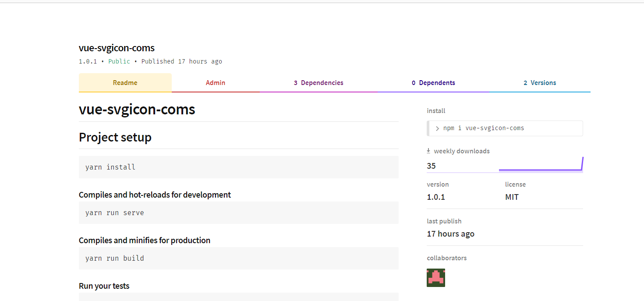Select the yarn run serve code block
This screenshot has width=644, height=301.
(x=239, y=212)
